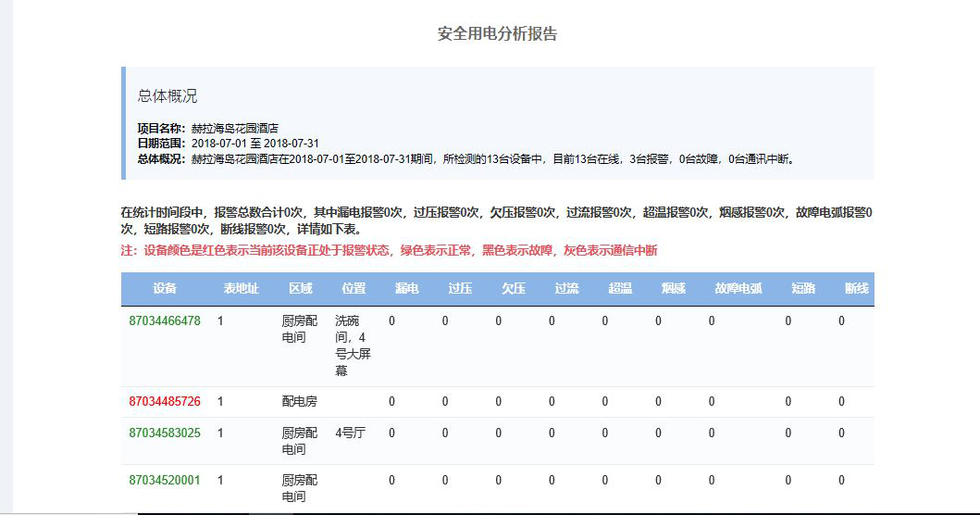980x515 pixels.
Task: Click the red alarm device 87034485726
Action: 164,402
